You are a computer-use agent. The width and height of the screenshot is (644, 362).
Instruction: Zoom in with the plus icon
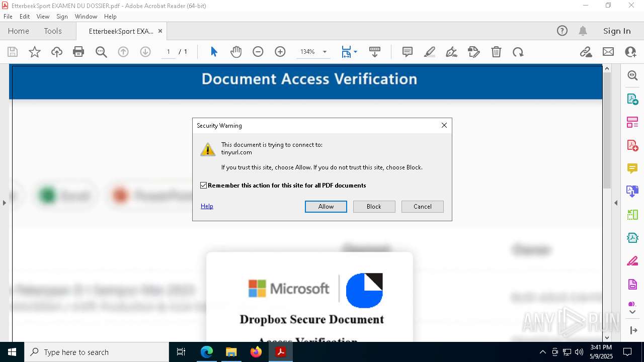coord(280,52)
